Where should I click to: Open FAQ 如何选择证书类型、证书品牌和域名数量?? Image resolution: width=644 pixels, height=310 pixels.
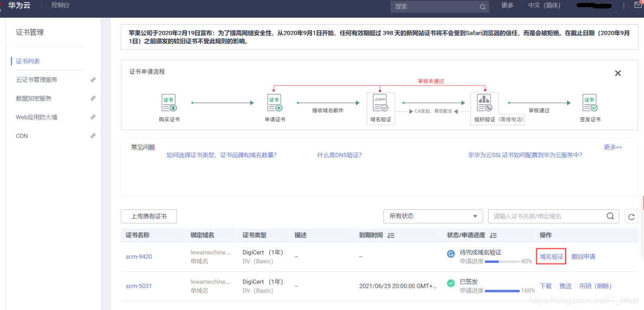[x=222, y=155]
